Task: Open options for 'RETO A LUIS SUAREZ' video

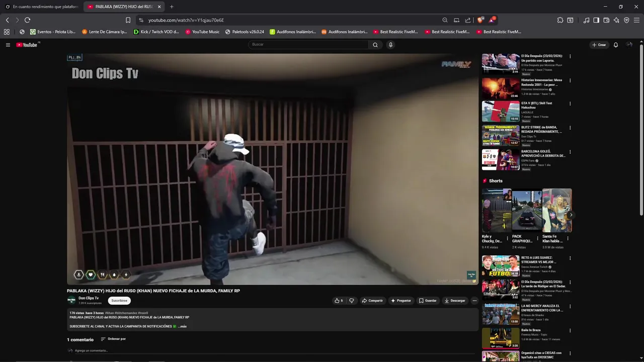Action: 570,258
